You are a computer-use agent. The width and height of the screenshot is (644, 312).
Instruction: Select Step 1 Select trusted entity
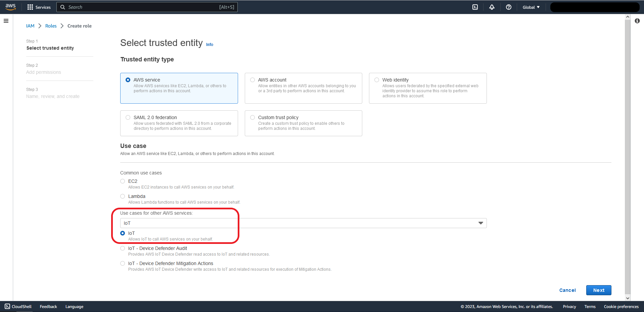(50, 48)
